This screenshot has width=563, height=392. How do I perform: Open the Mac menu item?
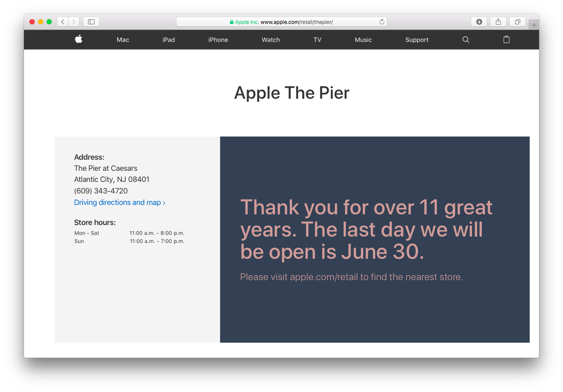pyautogui.click(x=123, y=40)
